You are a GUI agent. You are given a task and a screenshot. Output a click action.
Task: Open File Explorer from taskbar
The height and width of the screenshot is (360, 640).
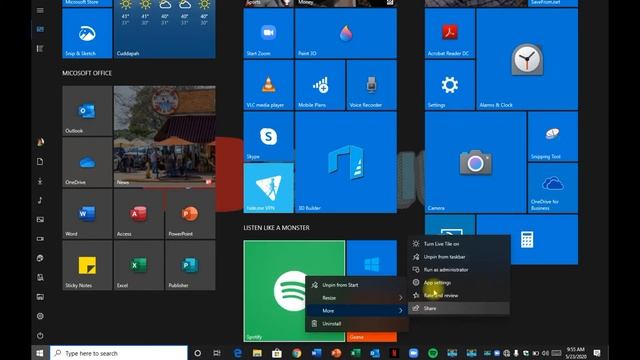click(257, 353)
